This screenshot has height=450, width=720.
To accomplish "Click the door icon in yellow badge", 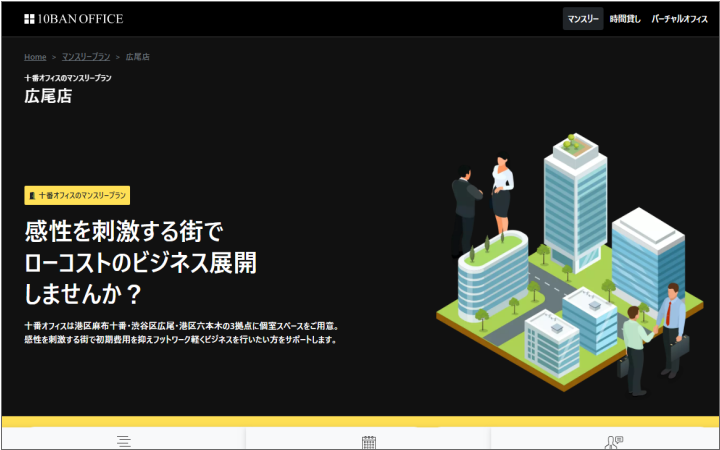I will point(32,196).
